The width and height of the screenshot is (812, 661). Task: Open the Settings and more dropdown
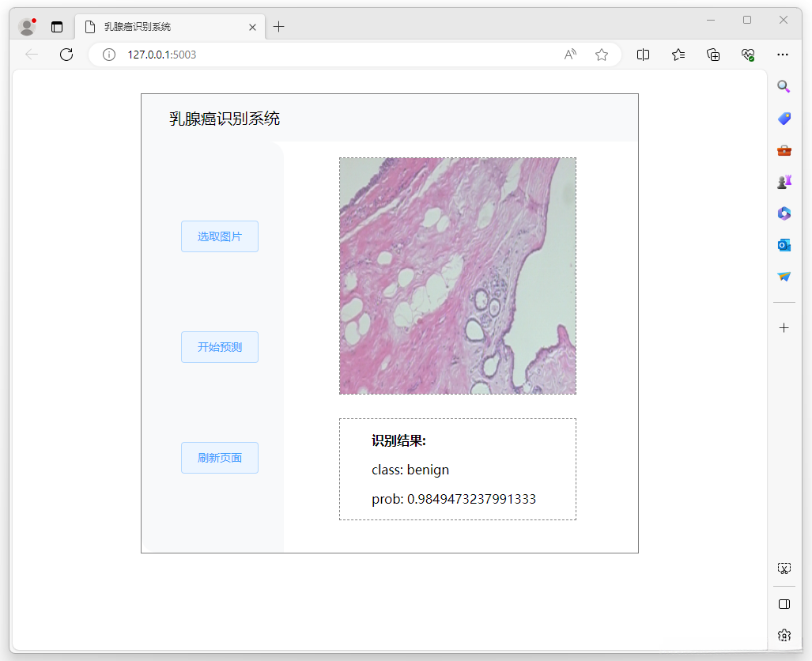click(x=783, y=55)
